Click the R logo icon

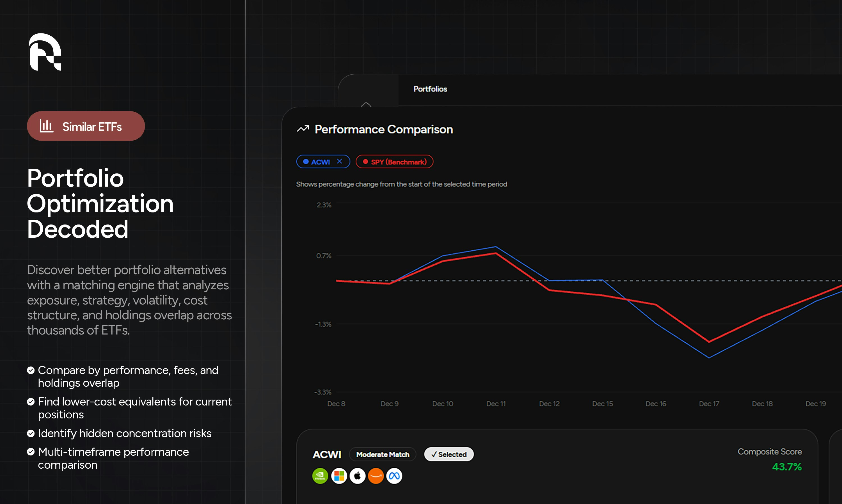[x=45, y=52]
